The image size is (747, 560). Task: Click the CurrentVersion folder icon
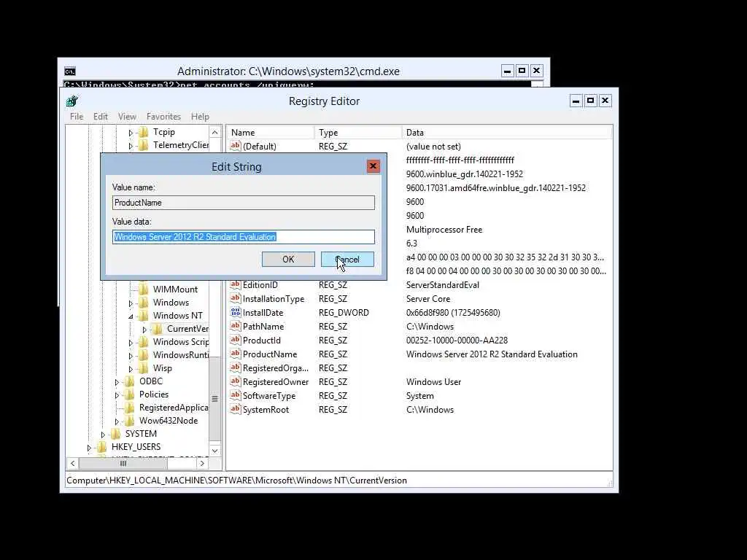(157, 329)
